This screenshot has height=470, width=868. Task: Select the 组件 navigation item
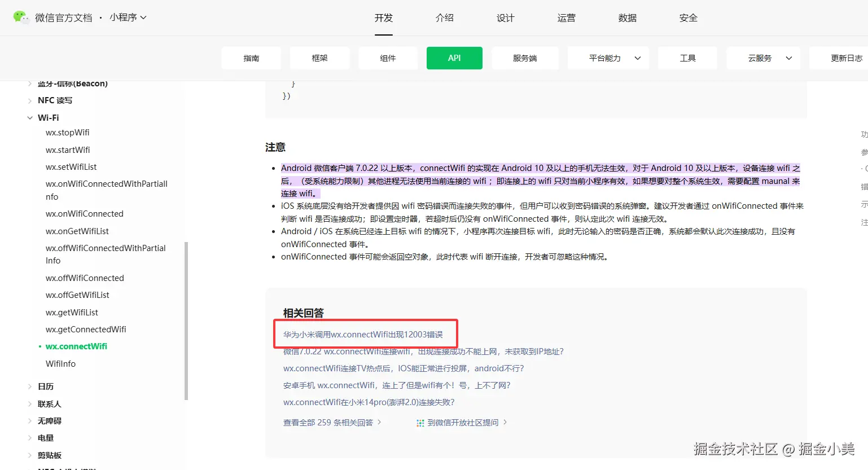(388, 58)
